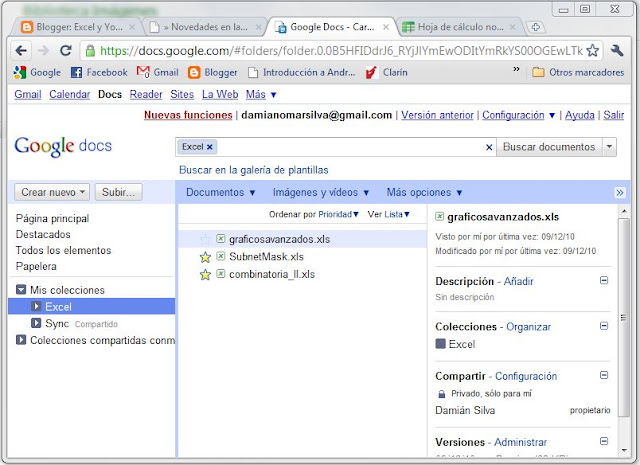Expand the Excel collection arrow
Viewport: 640px width, 465px height.
(36, 306)
